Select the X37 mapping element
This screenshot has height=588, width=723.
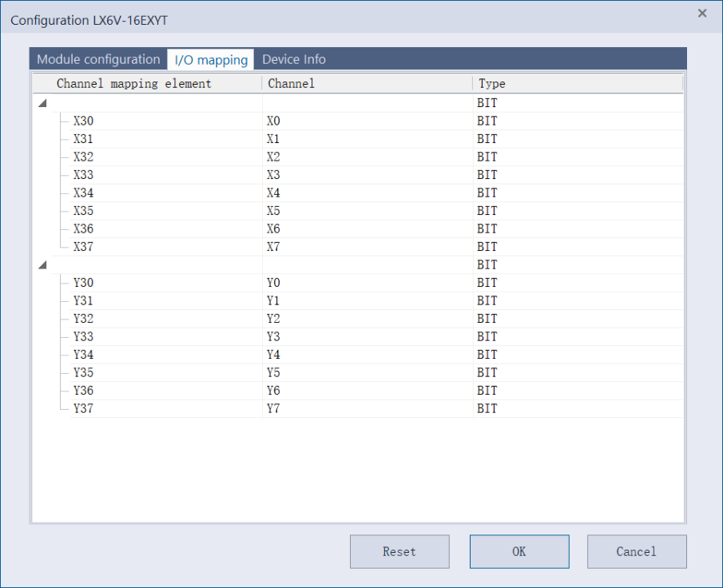click(84, 247)
